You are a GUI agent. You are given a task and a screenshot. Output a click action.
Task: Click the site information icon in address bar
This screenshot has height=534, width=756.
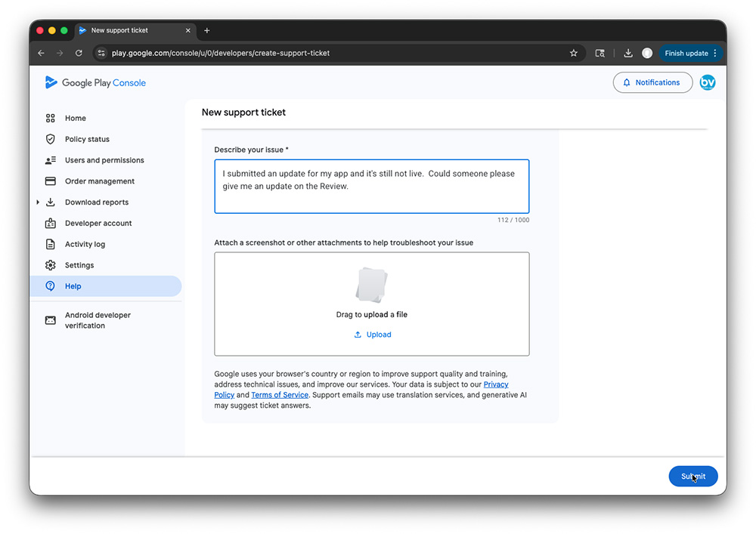(x=101, y=53)
